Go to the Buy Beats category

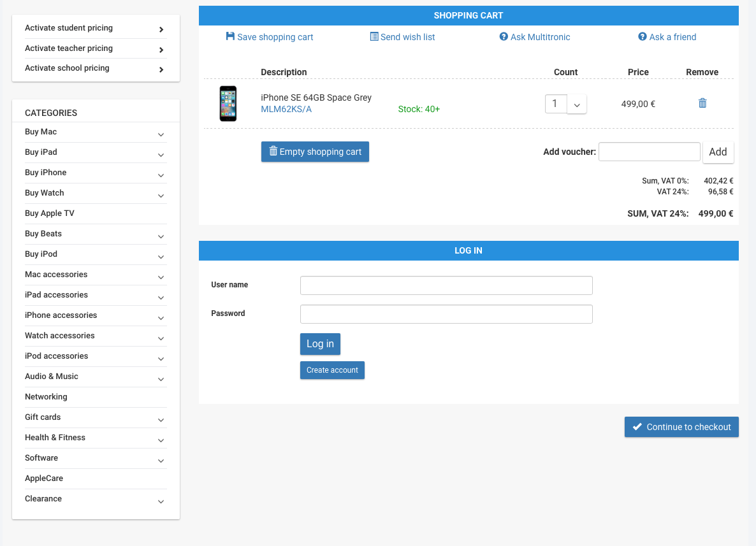43,234
